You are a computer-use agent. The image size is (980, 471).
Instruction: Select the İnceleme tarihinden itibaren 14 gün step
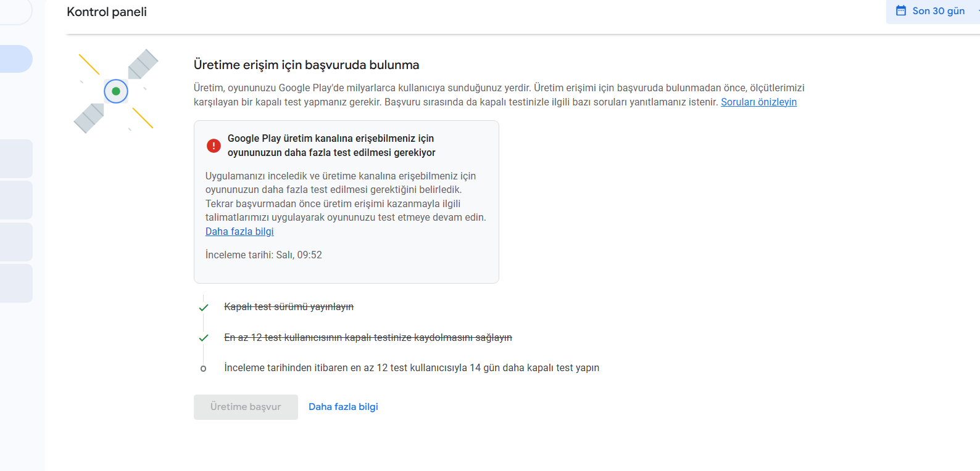412,368
